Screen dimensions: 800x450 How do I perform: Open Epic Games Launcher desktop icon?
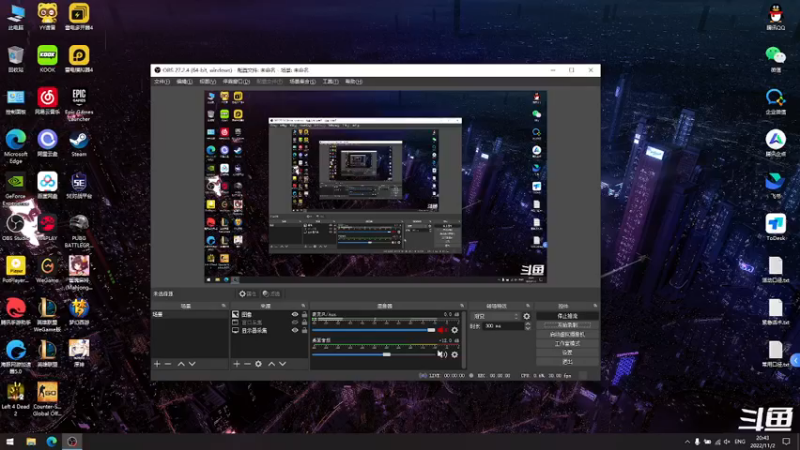coord(79,104)
